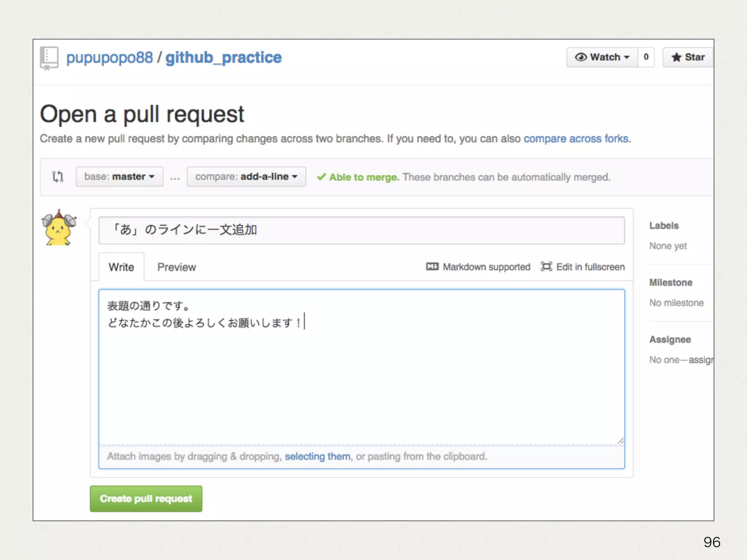747x560 pixels.
Task: Expand the compare: add-a-line branch selector
Action: pos(246,177)
